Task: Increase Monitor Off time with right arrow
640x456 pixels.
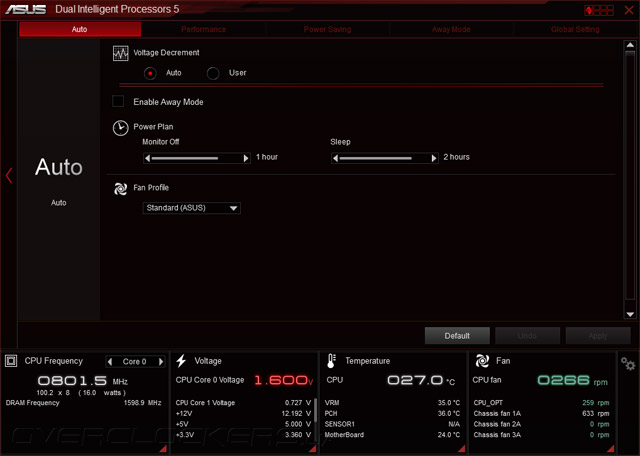Action: (x=246, y=158)
